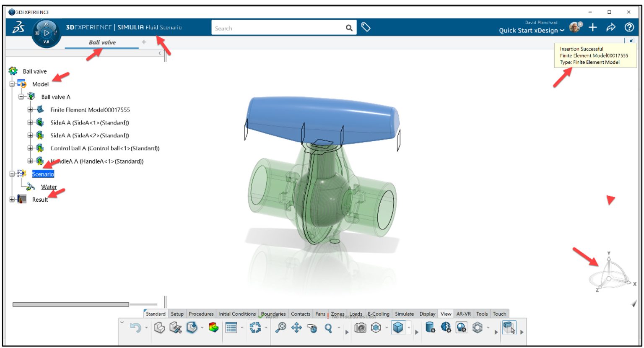Open the Display tab
The height and width of the screenshot is (348, 644).
(427, 314)
